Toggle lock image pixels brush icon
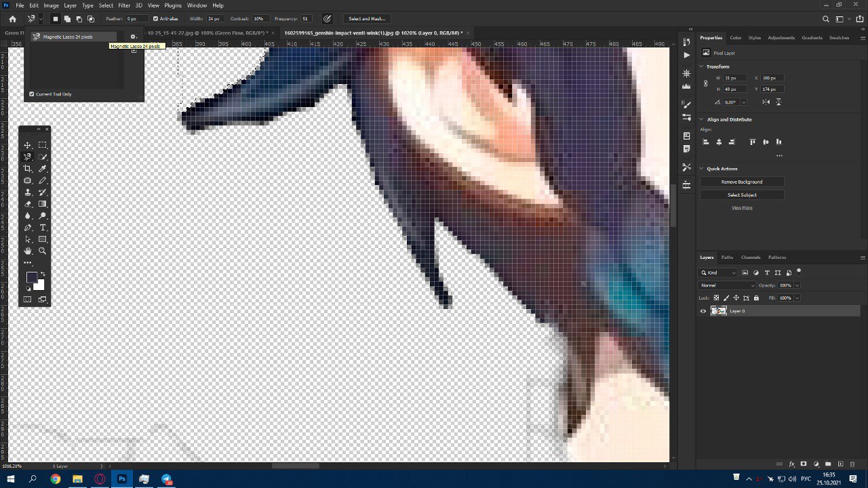Viewport: 868px width, 488px height. point(726,298)
